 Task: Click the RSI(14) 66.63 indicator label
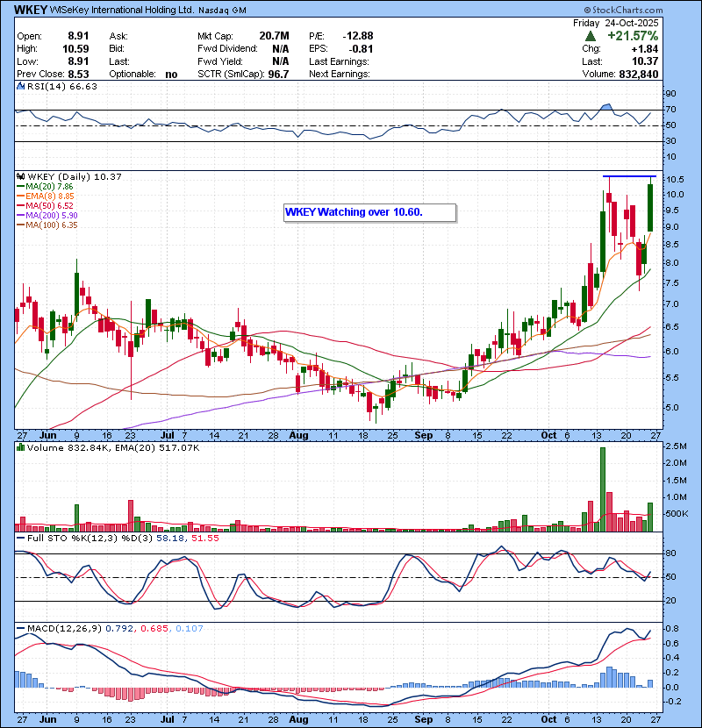tap(61, 86)
